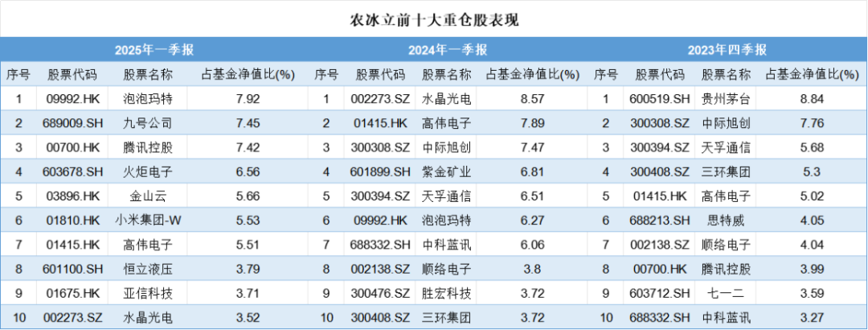The image size is (868, 330).
Task: Click the 3.71 net value ratio
Action: click(x=248, y=294)
